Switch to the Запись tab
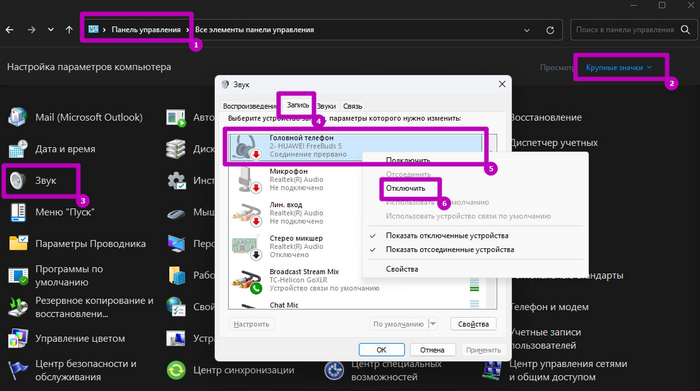The image size is (700, 391). [x=297, y=105]
